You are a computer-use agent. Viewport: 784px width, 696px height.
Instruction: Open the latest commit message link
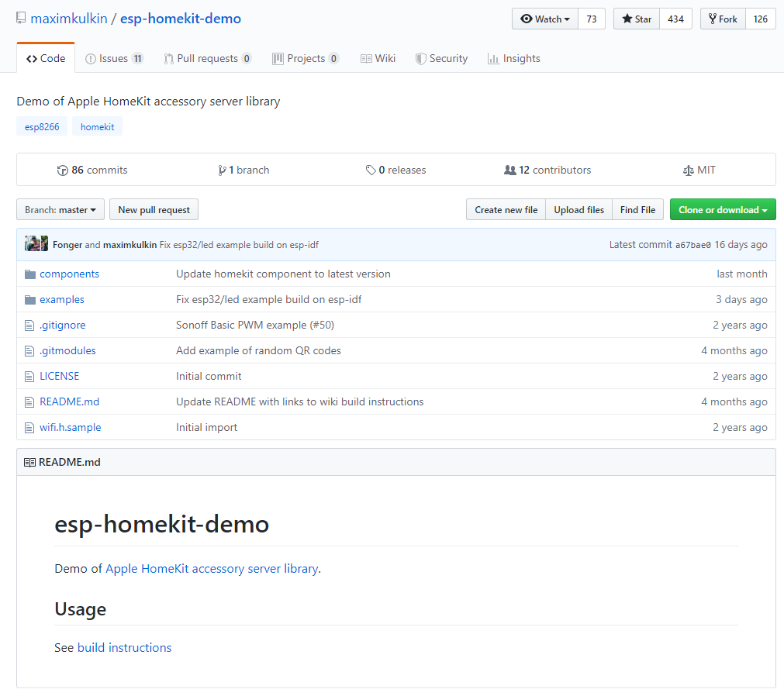click(239, 245)
